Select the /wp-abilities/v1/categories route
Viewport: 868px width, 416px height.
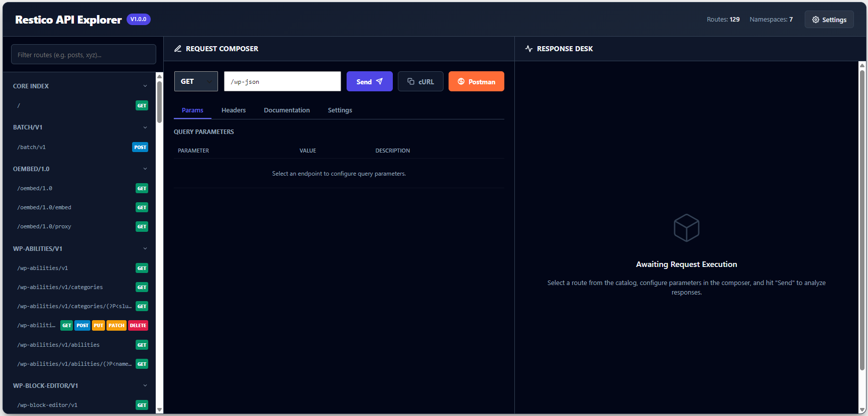coord(82,287)
